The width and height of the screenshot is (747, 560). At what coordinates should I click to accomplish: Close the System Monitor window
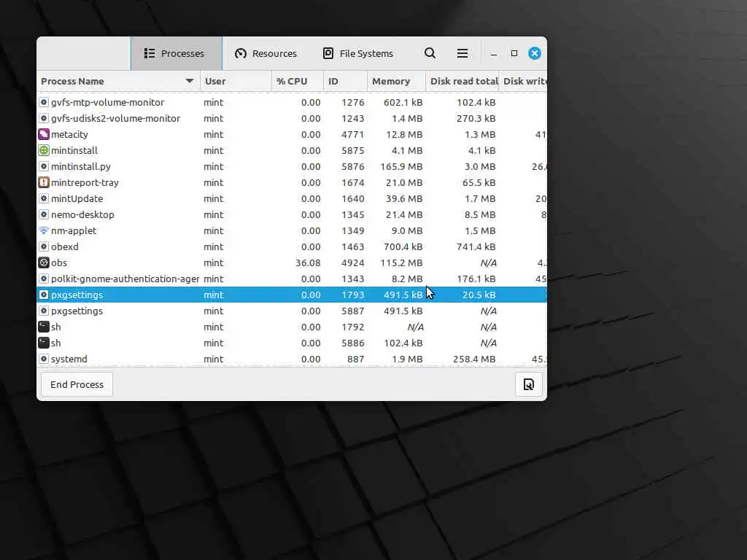click(535, 53)
